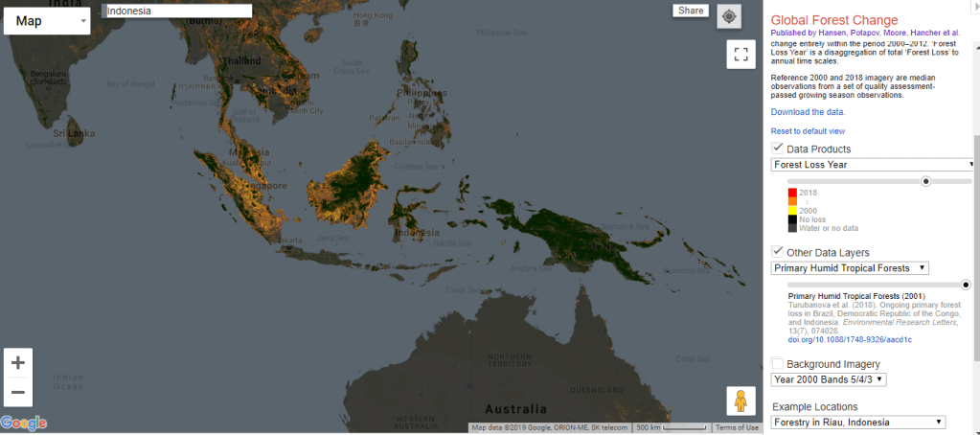
Task: Click Reset to default view link
Action: pos(808,131)
